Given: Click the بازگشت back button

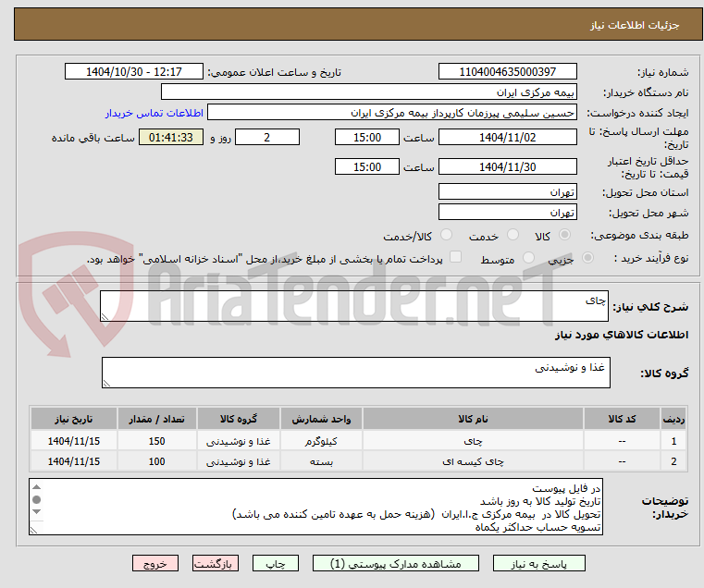Looking at the screenshot, I should [216, 563].
